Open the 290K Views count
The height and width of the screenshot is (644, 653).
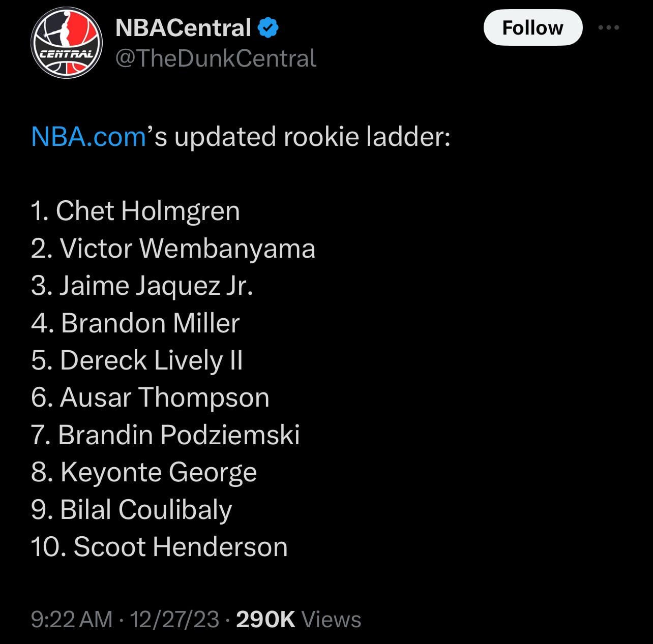[299, 620]
